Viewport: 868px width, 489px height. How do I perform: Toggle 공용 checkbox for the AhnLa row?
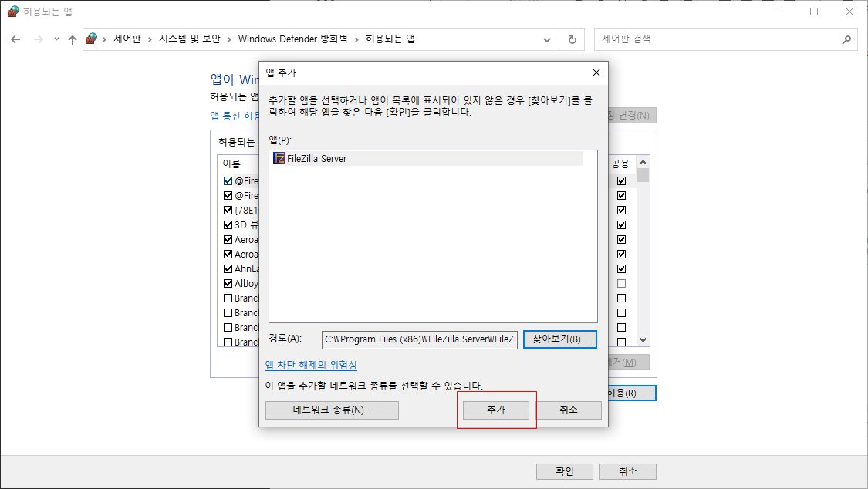click(622, 269)
